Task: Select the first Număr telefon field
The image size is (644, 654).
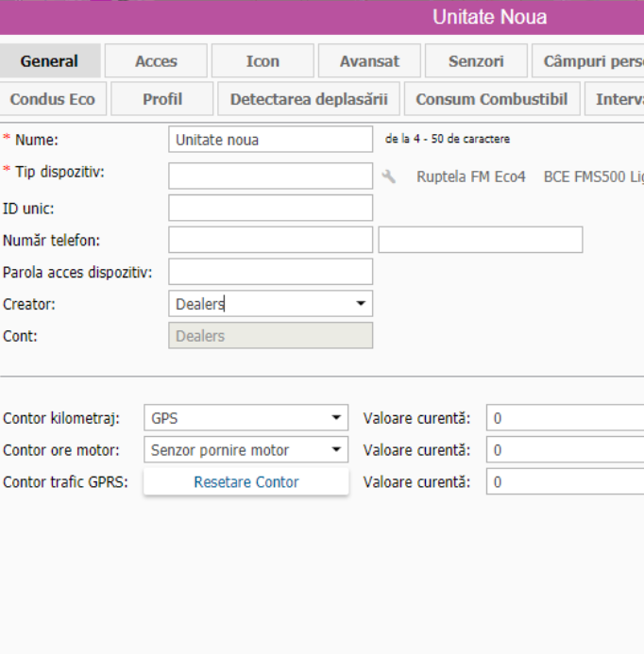Action: tap(270, 240)
